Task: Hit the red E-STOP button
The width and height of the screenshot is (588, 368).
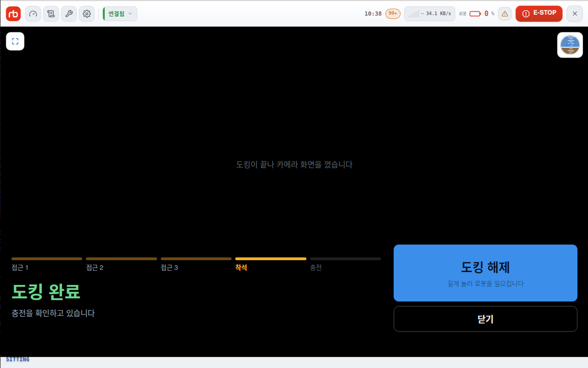Action: point(539,13)
